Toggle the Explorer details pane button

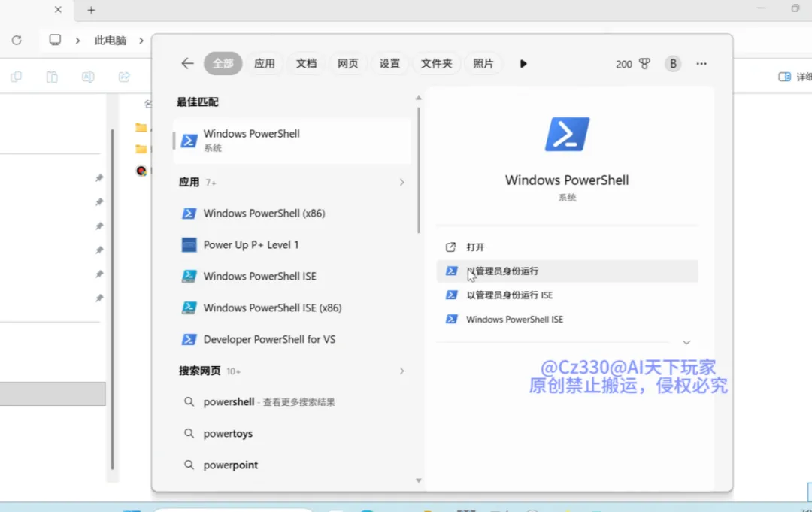pyautogui.click(x=795, y=77)
